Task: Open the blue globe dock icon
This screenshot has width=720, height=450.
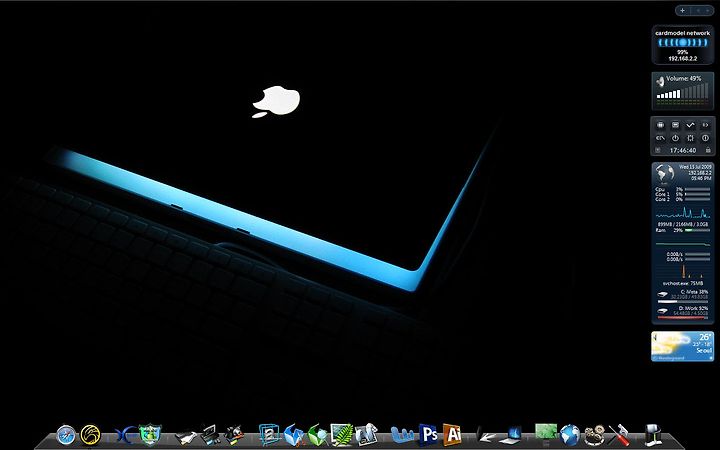Action: [x=570, y=435]
